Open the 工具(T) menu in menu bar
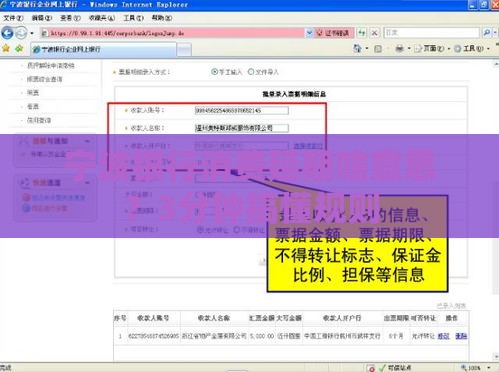 pyautogui.click(x=133, y=18)
